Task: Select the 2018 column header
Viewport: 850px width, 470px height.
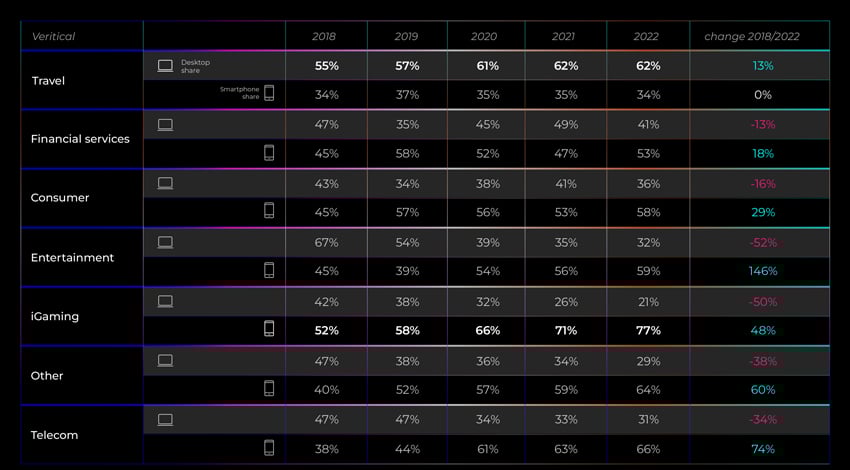Action: (x=324, y=36)
